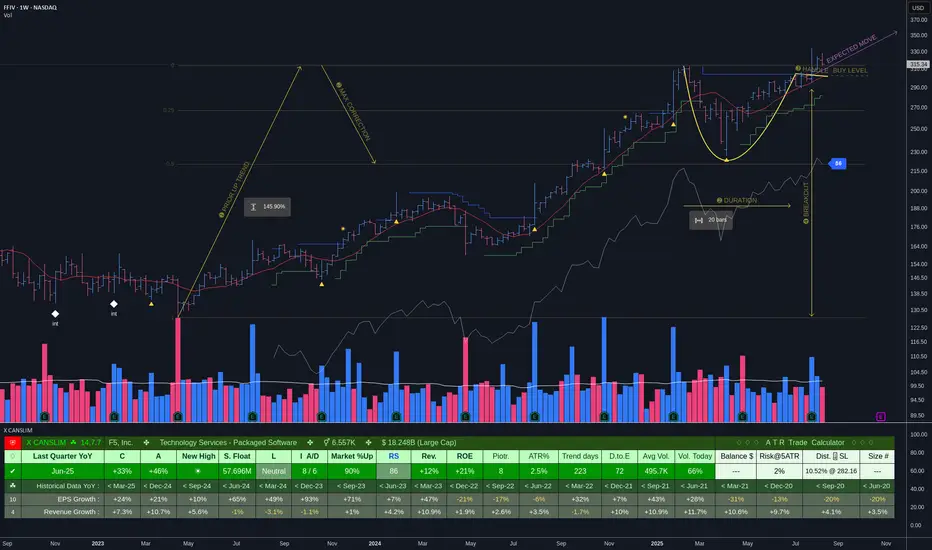
Task: Click the Trend days 223 cell
Action: (580, 471)
